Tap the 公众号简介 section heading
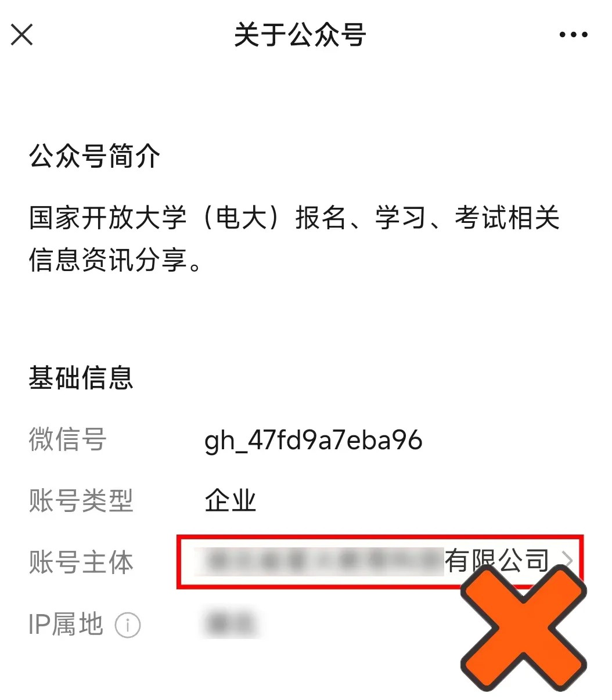The image size is (612, 700). [x=95, y=157]
